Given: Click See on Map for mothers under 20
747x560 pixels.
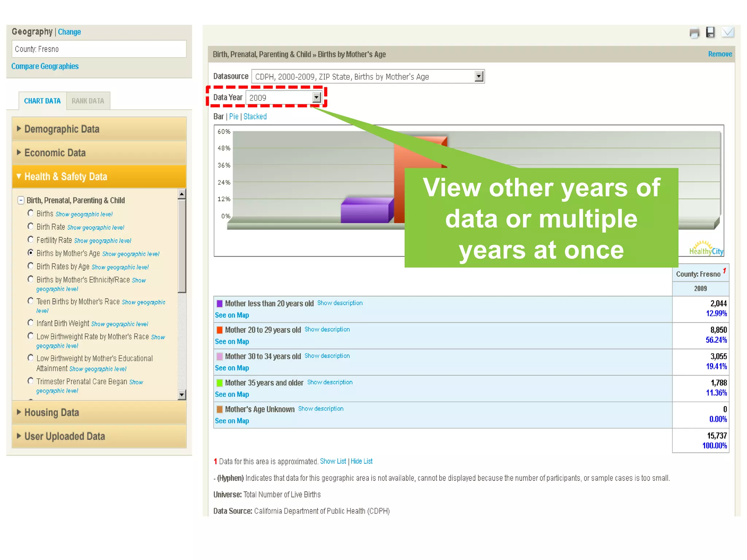Looking at the screenshot, I should (232, 315).
